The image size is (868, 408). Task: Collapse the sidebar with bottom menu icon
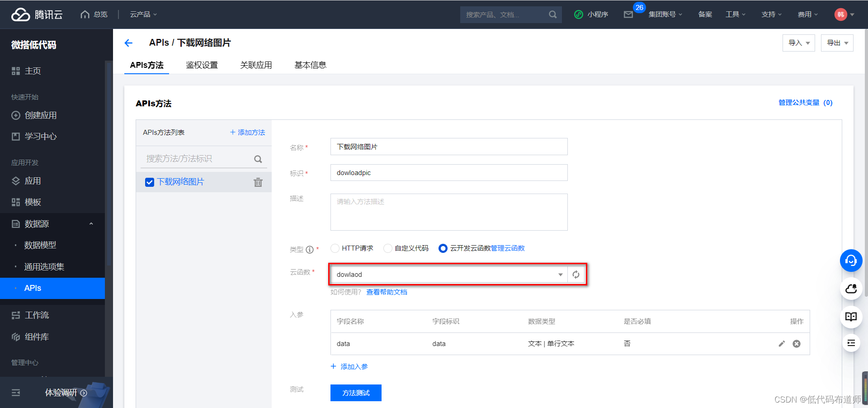click(x=16, y=393)
